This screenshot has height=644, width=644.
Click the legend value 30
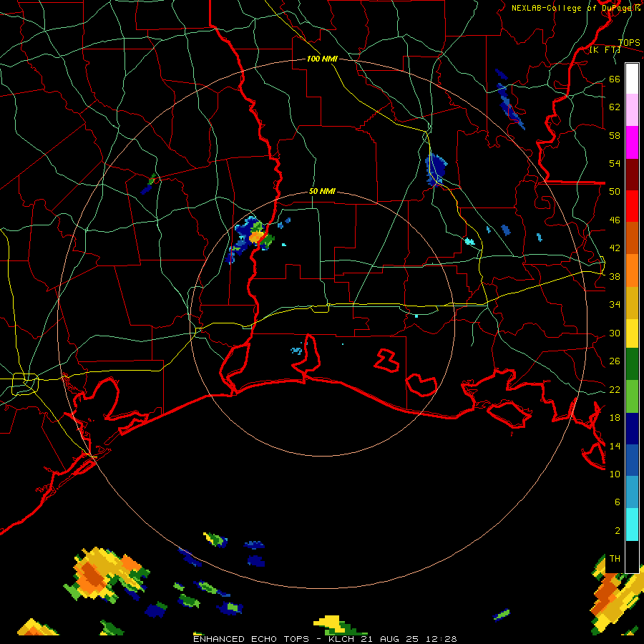tap(615, 333)
